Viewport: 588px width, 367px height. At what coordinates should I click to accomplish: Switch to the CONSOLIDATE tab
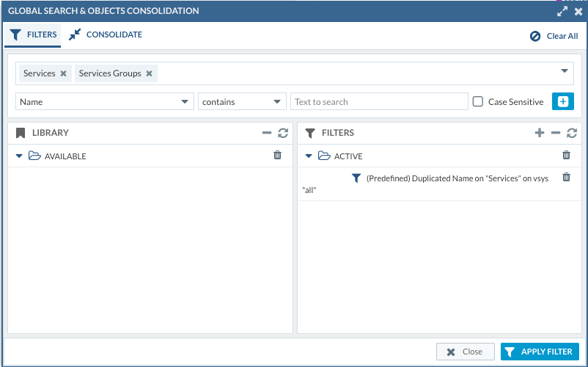pos(106,34)
